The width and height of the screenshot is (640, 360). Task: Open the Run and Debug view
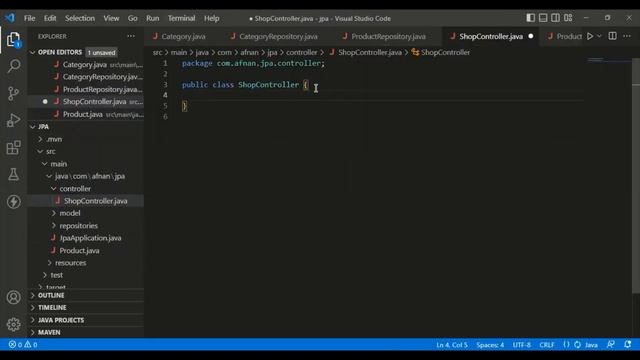coord(13,120)
